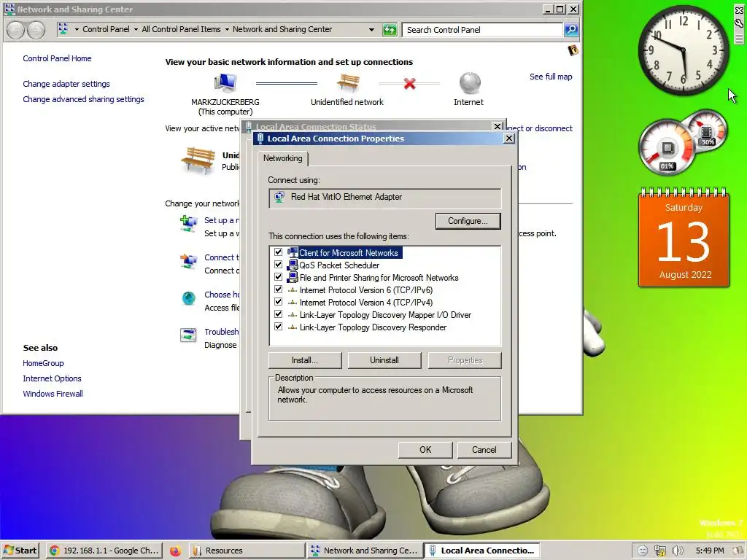Click the MARKZUCKERBERG computer icon
The width and height of the screenshot is (747, 560).
point(225,83)
